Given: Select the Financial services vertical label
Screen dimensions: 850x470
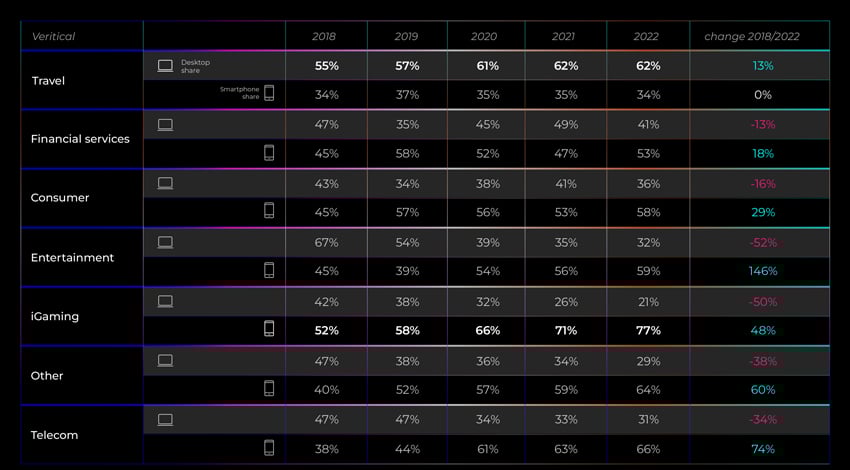Looking at the screenshot, I should (80, 139).
